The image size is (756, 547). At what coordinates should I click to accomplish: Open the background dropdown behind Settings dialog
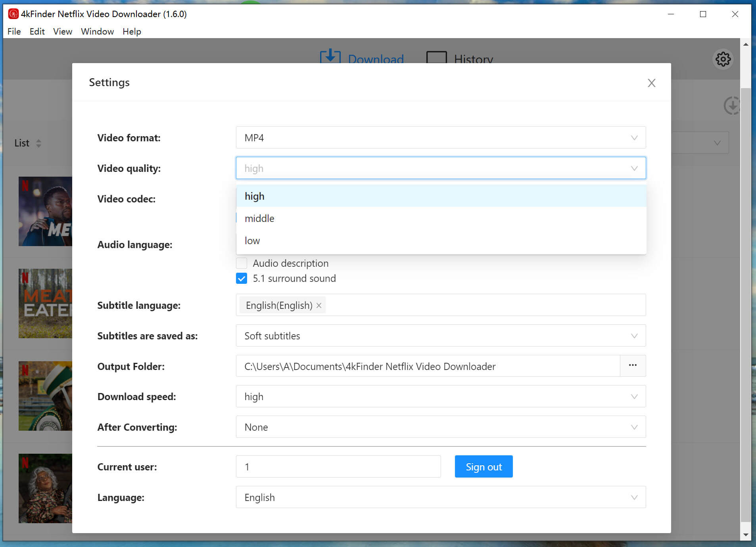pos(700,143)
